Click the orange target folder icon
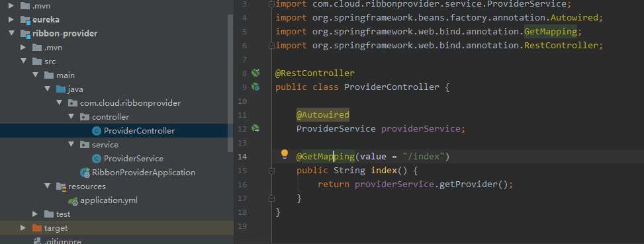 pos(37,228)
